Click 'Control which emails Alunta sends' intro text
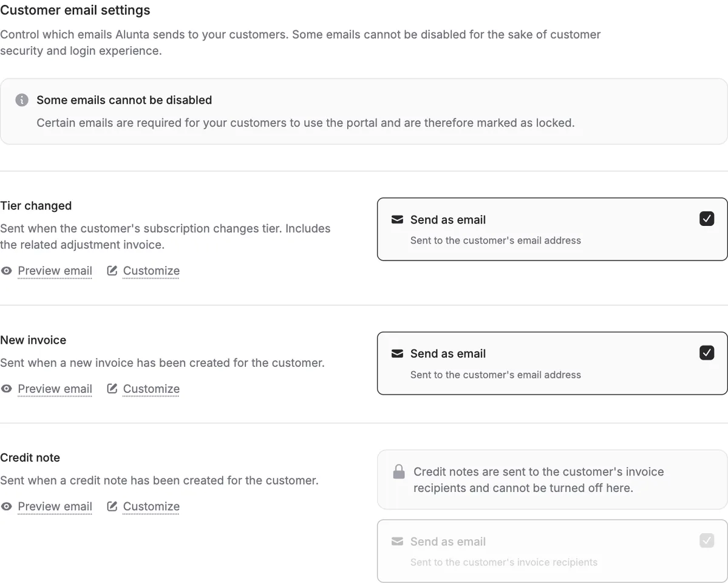 [301, 43]
